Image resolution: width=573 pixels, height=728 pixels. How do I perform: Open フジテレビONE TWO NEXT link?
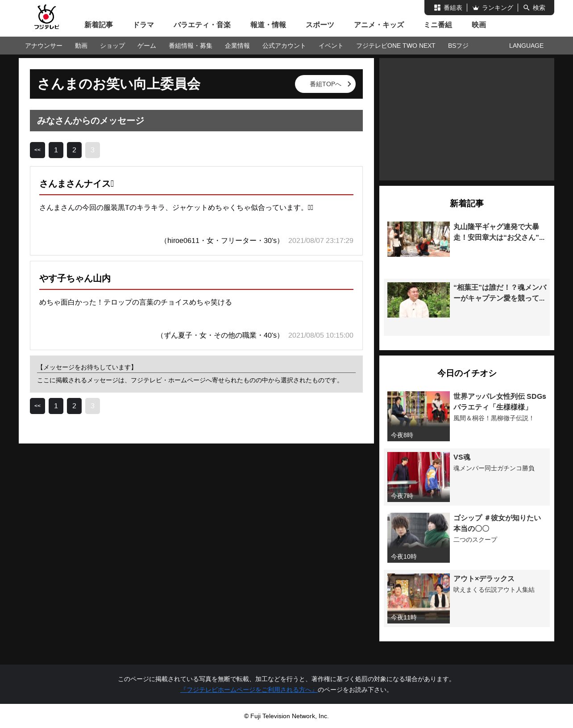pos(396,46)
